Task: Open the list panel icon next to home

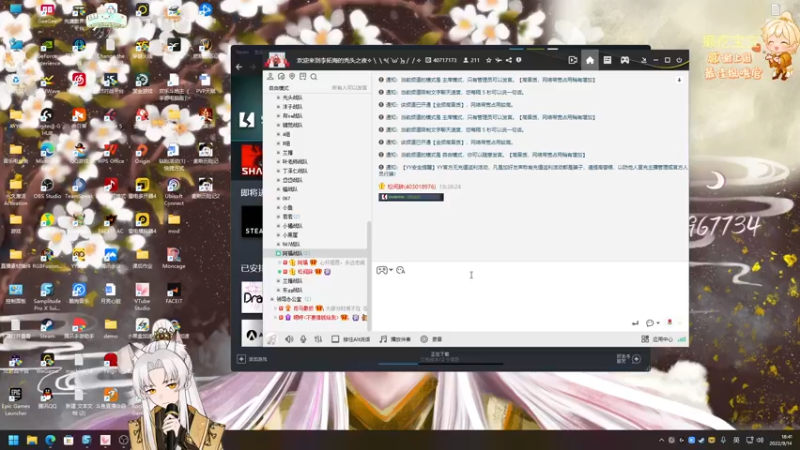Action: 607,60
